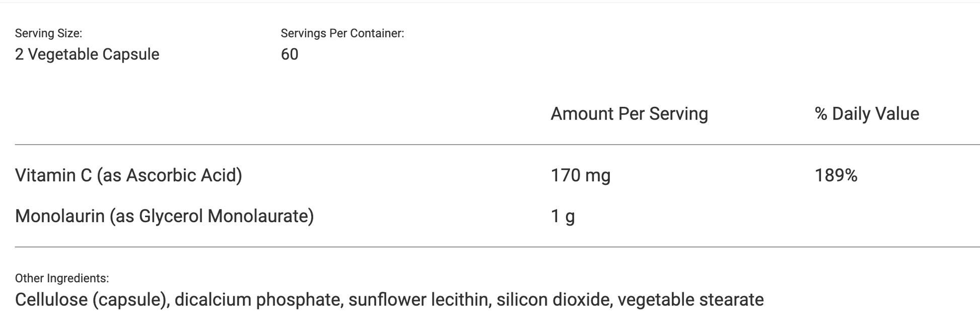Click the 189% daily value
Screen dimensions: 980x329
click(x=836, y=175)
